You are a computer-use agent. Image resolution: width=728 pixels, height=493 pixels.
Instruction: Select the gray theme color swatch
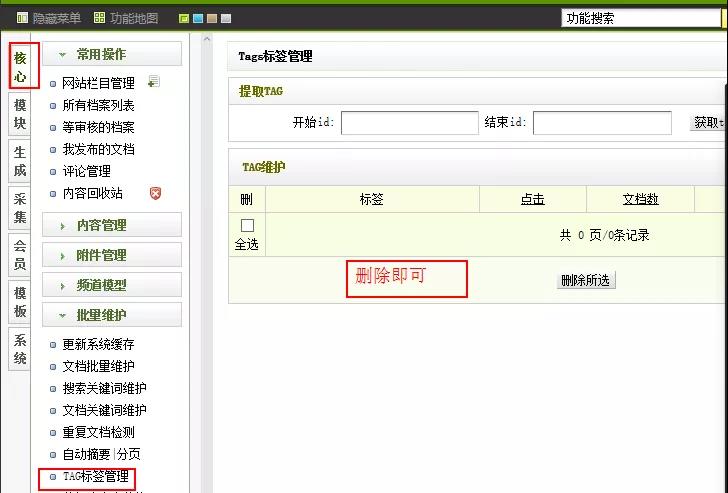226,19
